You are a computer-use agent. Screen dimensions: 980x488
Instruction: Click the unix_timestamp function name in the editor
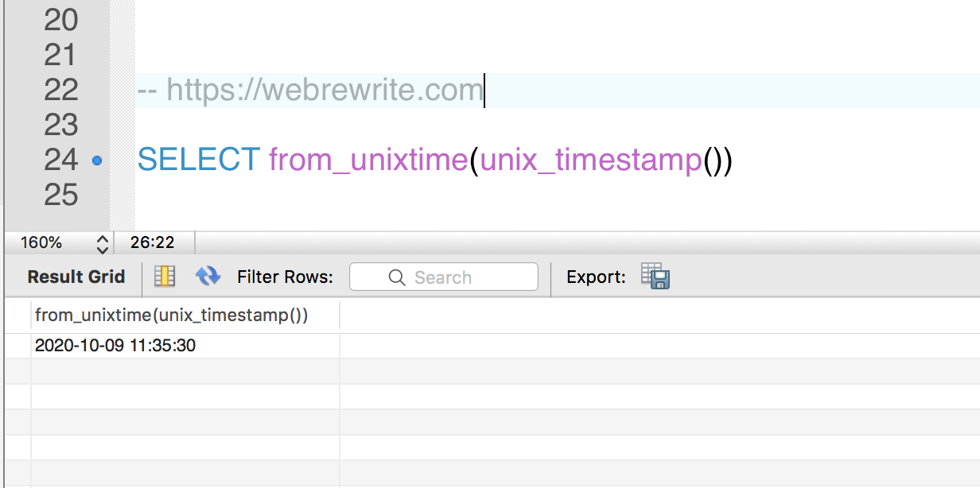(x=591, y=161)
